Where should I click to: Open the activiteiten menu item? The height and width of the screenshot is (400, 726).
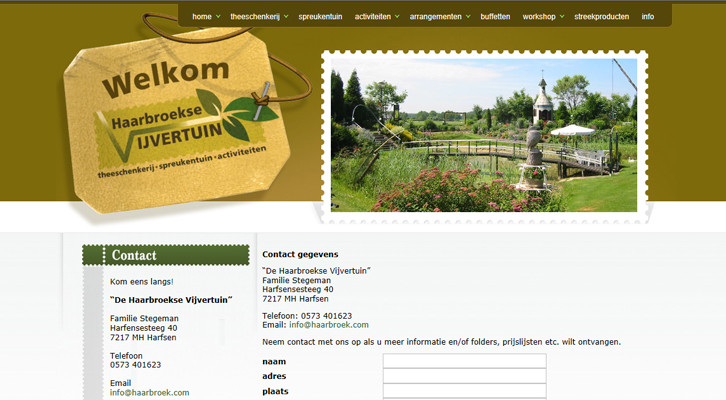373,17
